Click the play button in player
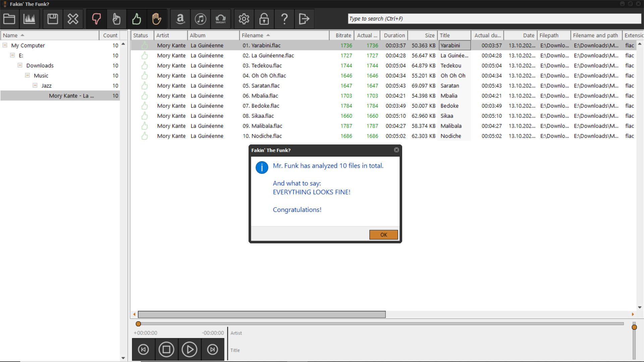 [190, 350]
